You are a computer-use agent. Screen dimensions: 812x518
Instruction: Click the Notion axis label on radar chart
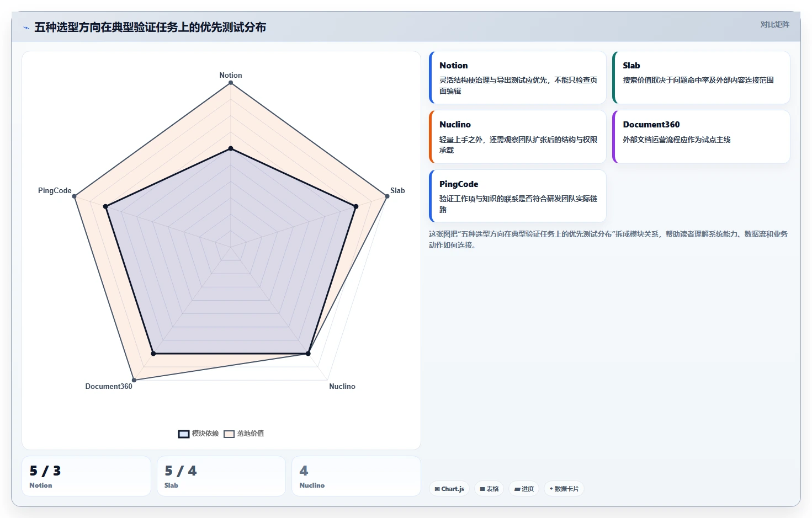[231, 75]
